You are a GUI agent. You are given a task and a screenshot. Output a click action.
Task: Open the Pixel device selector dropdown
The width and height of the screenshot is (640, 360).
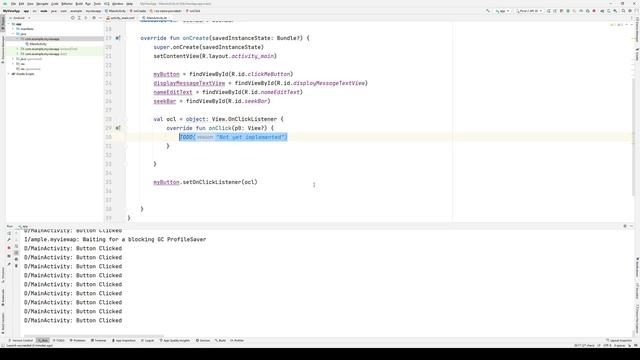pos(529,11)
